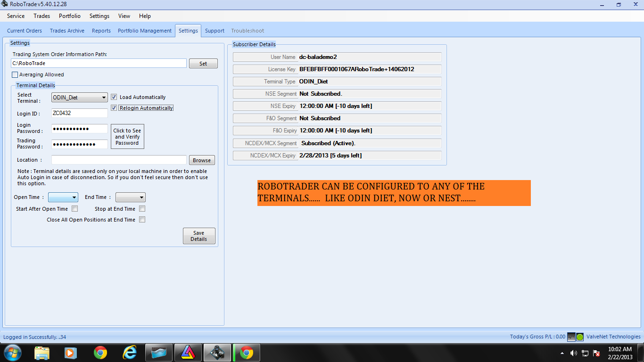This screenshot has height=362, width=644.
Task: Click the graph icon in the status bar
Action: click(571, 337)
